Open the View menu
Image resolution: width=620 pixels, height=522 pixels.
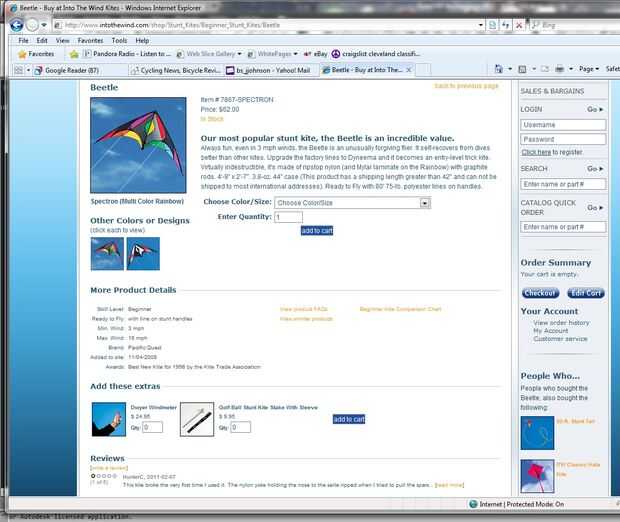coord(62,40)
